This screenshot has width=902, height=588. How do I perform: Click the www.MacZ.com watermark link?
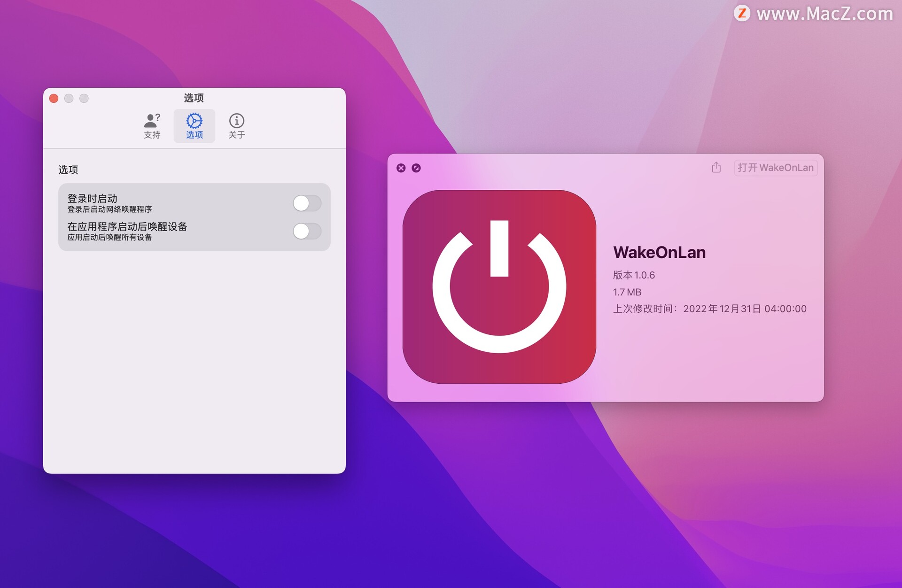[824, 14]
